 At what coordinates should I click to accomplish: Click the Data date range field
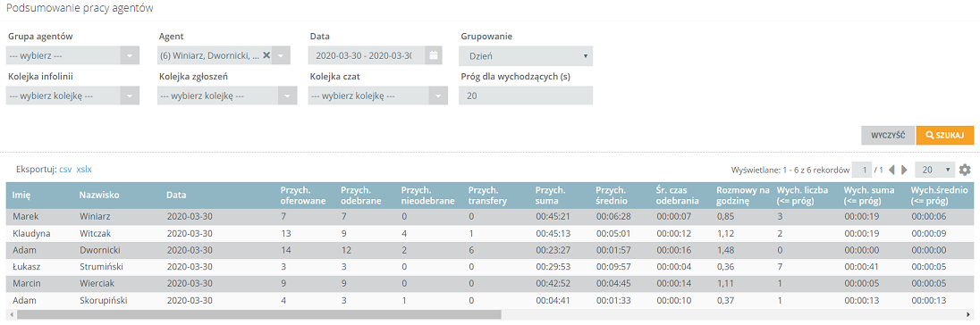367,55
